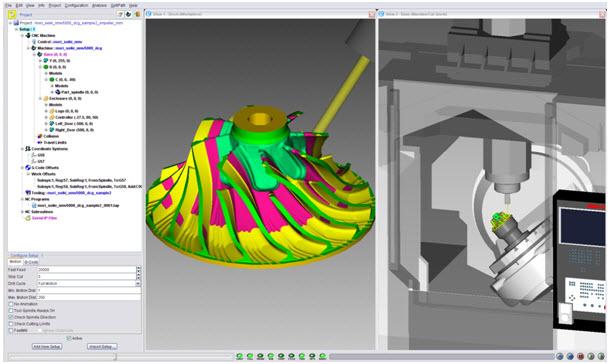This screenshot has width=609, height=364.
Task: Click the Coordinate Systems icon
Action: [x=28, y=149]
